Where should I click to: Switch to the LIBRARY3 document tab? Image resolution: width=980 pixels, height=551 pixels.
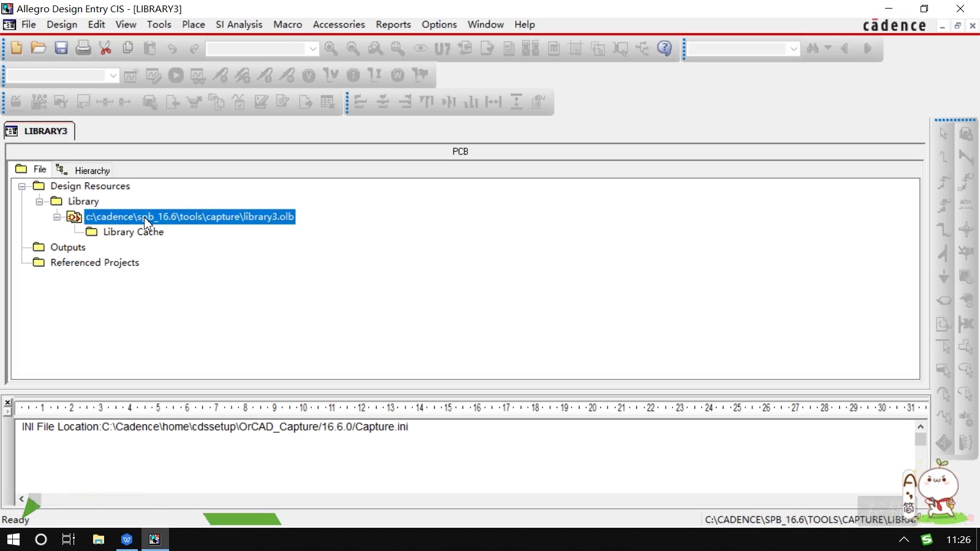(x=39, y=131)
